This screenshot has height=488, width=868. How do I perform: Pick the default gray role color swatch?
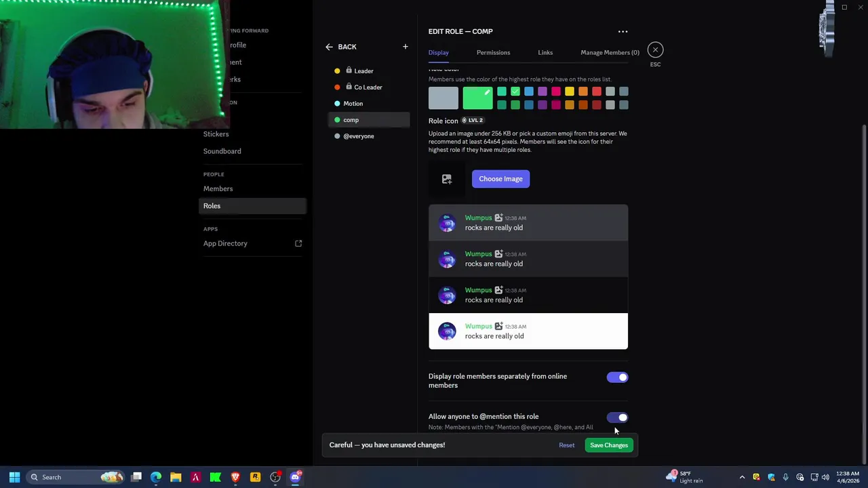click(x=443, y=98)
